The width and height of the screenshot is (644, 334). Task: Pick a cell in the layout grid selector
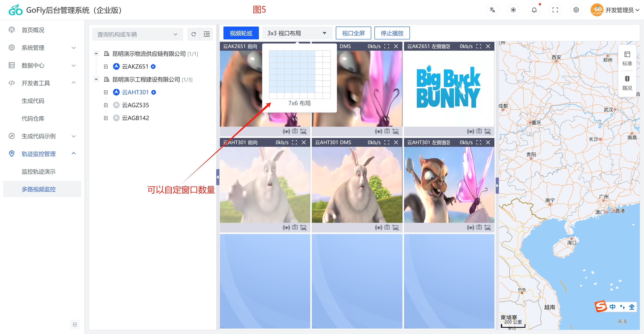click(300, 74)
